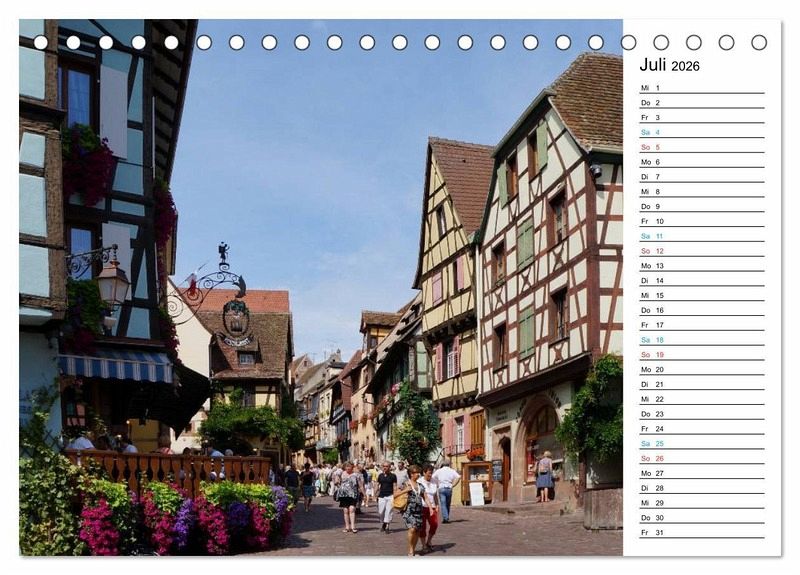This screenshot has height=575, width=800.
Task: Select the 'Mo 20' calendar row
Action: coord(702,369)
